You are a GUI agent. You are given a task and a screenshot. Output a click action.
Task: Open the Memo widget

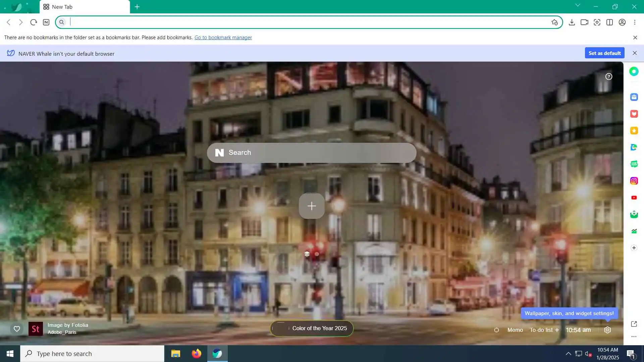click(x=515, y=330)
